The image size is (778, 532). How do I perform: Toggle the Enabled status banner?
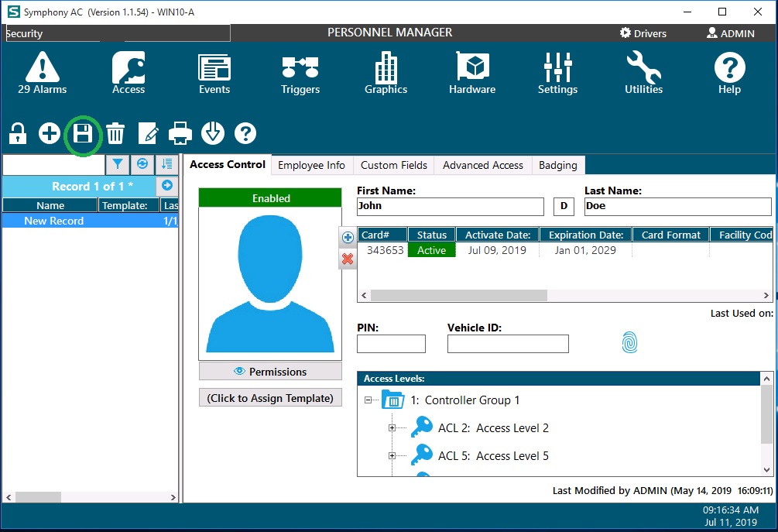[x=270, y=198]
